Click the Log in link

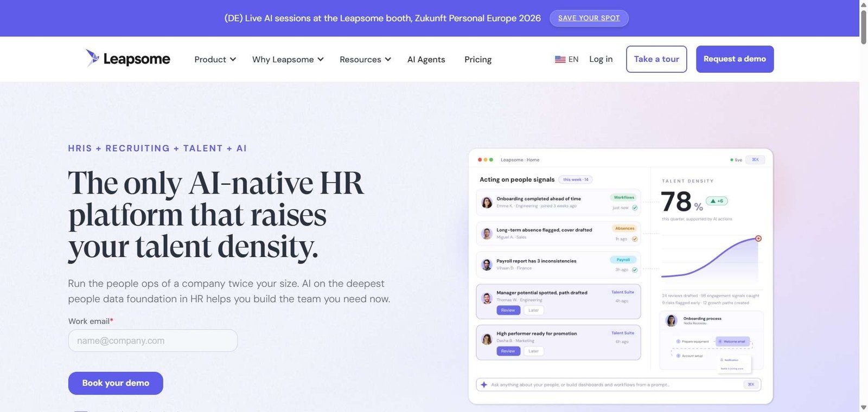tap(601, 59)
